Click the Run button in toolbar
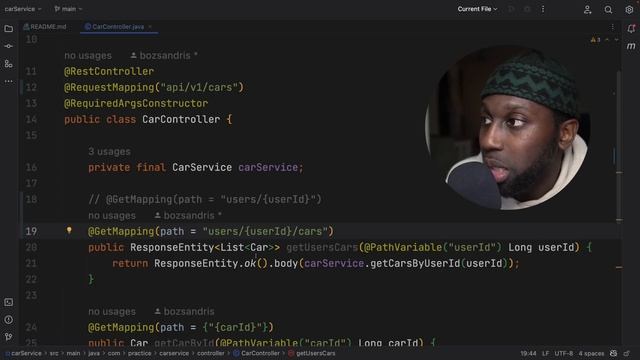Viewport: 640px width, 360px height. pos(511,9)
